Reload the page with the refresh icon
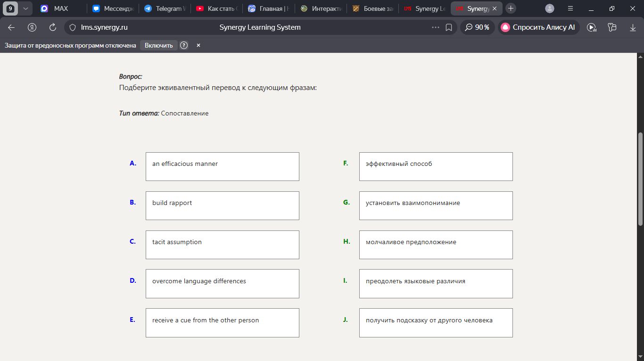Screen dimensions: 644x361 53,27
